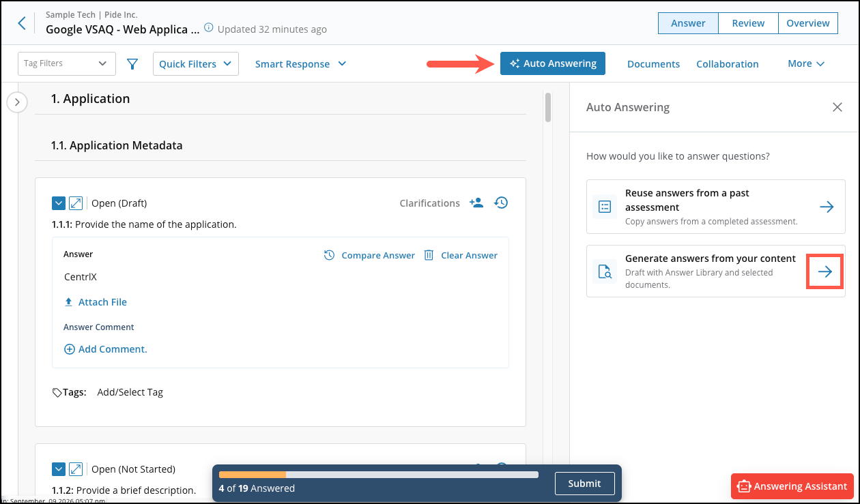This screenshot has width=860, height=504.
Task: Click the Submit button
Action: 585,484
